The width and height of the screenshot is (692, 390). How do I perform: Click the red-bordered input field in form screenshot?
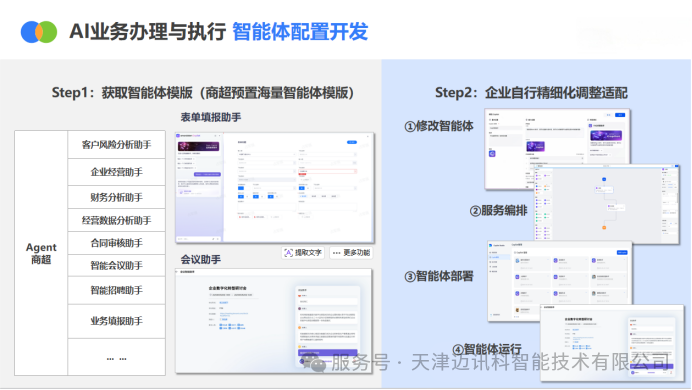[x=327, y=171]
